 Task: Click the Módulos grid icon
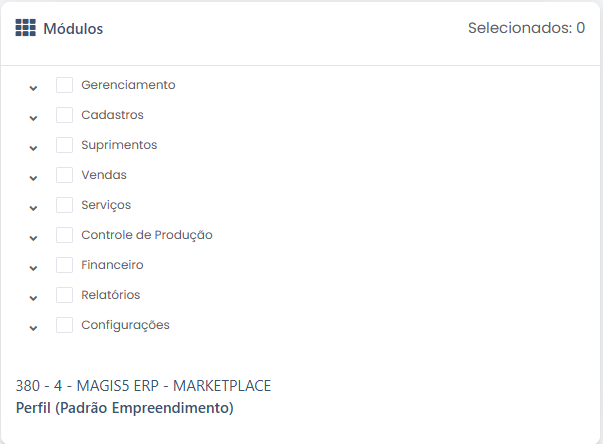coord(25,28)
